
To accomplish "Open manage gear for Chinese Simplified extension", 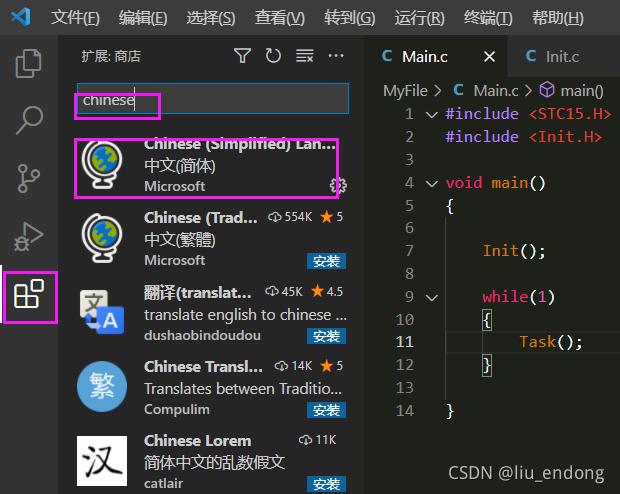I will (338, 185).
